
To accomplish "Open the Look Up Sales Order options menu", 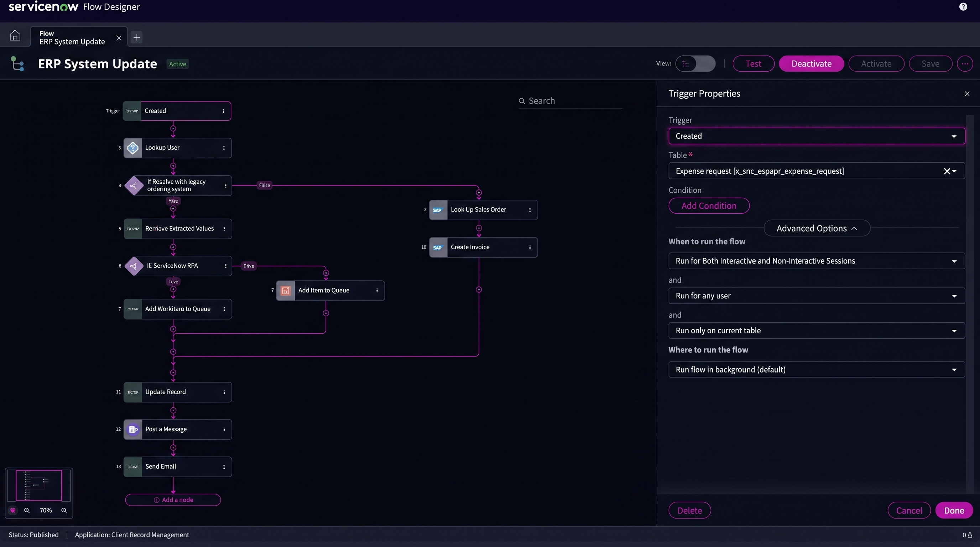I will [x=530, y=210].
